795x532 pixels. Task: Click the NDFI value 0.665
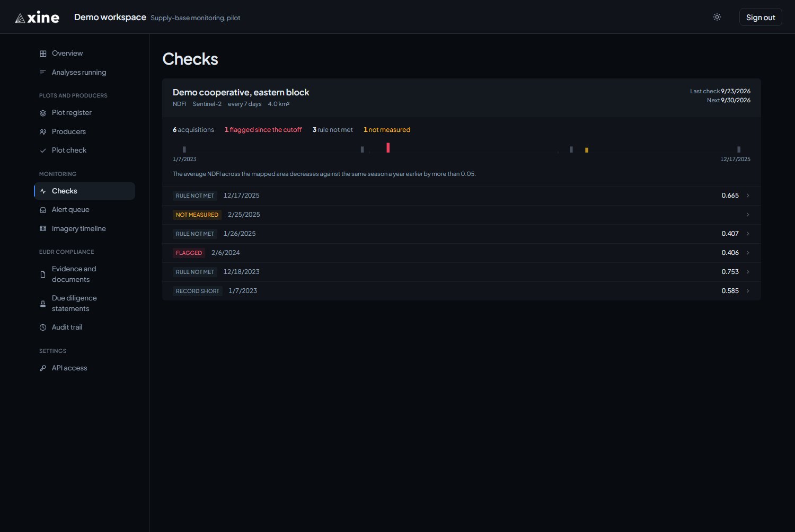pos(730,196)
